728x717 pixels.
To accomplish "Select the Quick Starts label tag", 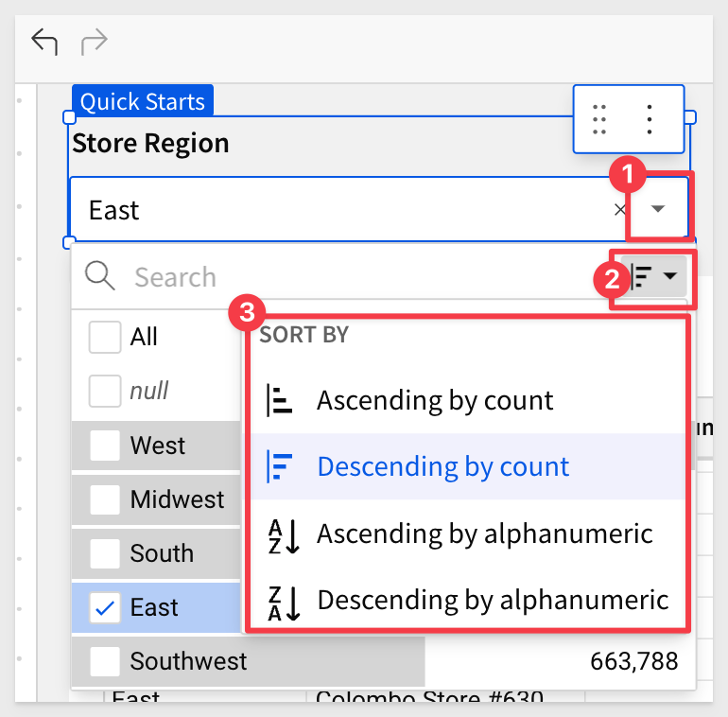I will tap(143, 101).
